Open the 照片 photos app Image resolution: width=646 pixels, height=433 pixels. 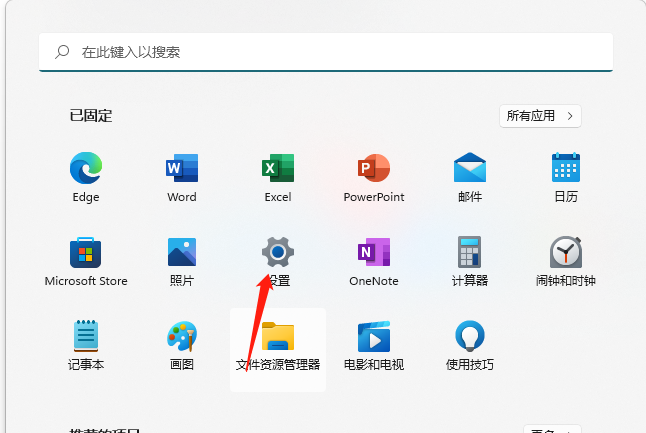tap(182, 252)
